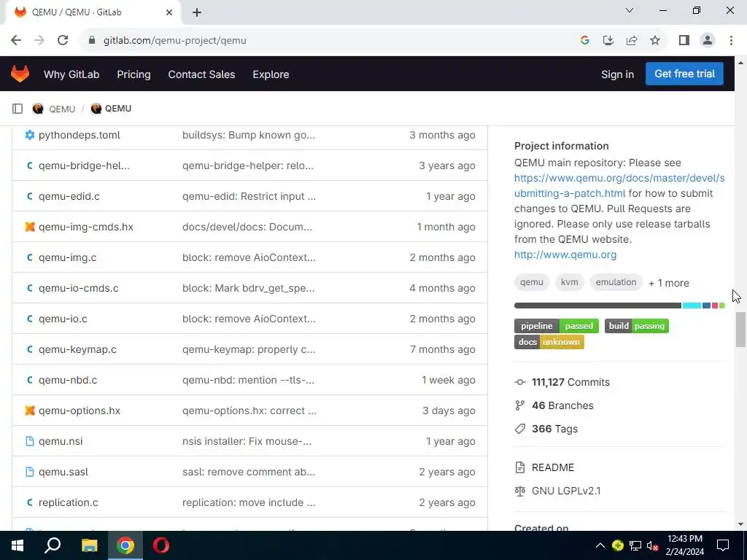Close the QEMU GitLab browser tab
The height and width of the screenshot is (560, 747).
169,12
